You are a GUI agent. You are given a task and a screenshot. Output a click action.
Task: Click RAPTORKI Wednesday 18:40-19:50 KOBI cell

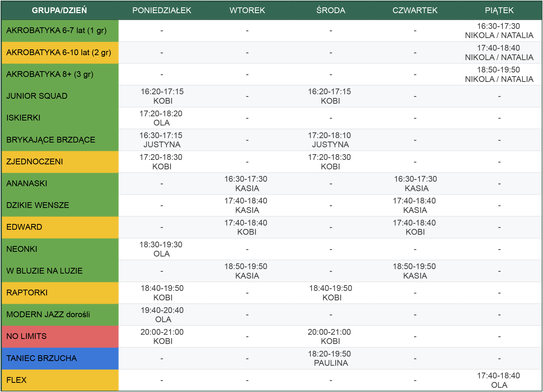coord(331,292)
